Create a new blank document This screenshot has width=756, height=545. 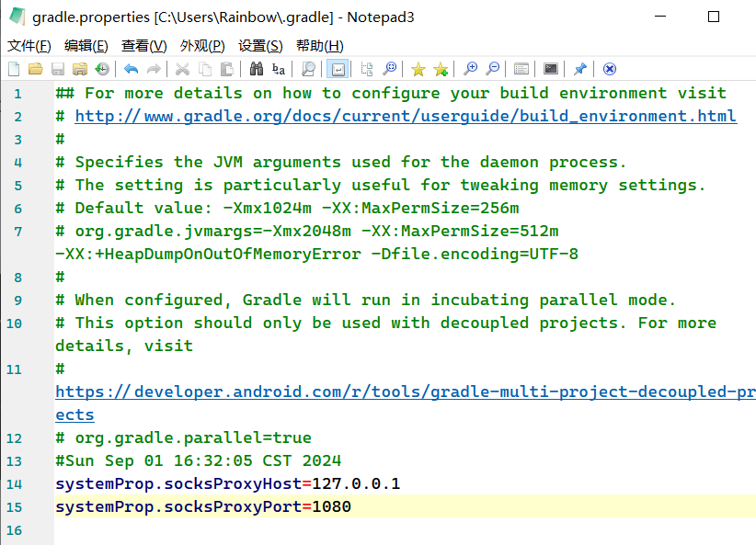[x=14, y=69]
